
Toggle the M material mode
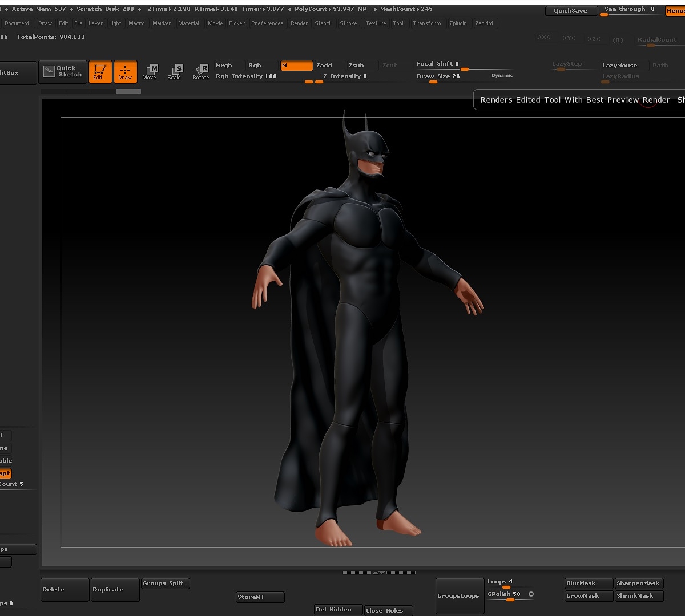pos(296,66)
